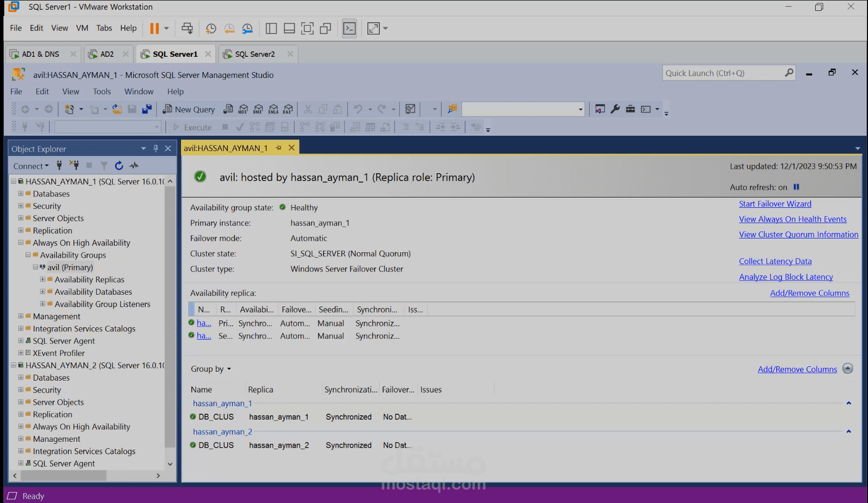Viewport: 868px width, 503px height.
Task: Open an XMLA query from the toolbar
Action: (x=273, y=110)
